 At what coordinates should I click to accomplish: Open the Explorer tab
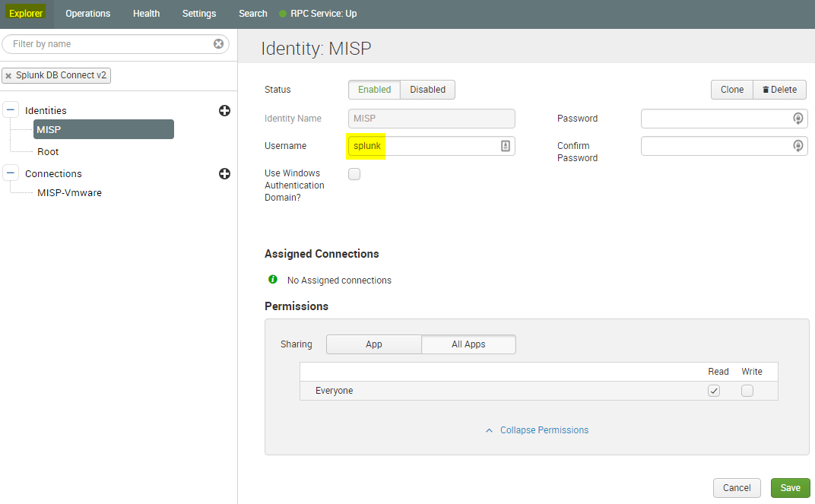point(26,14)
